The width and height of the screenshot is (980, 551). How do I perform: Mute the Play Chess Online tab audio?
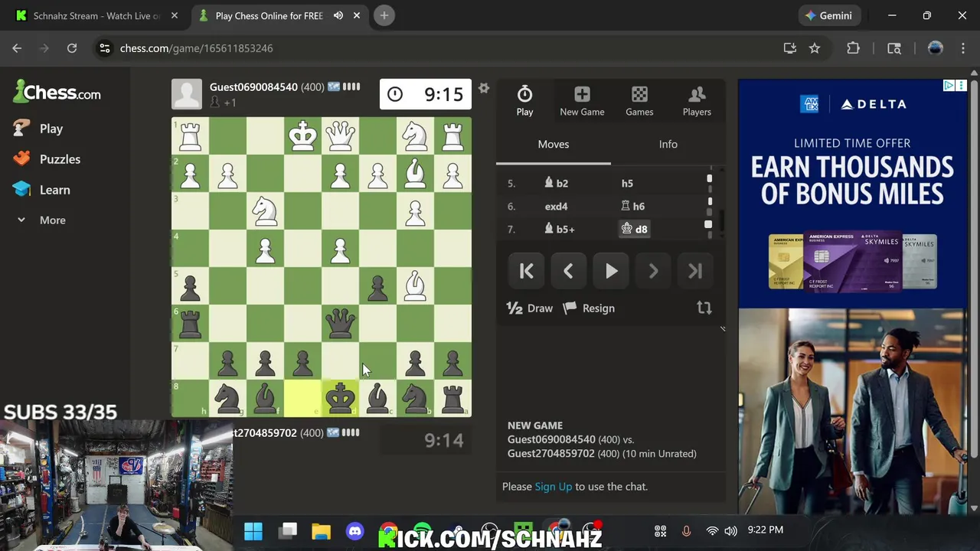click(338, 15)
